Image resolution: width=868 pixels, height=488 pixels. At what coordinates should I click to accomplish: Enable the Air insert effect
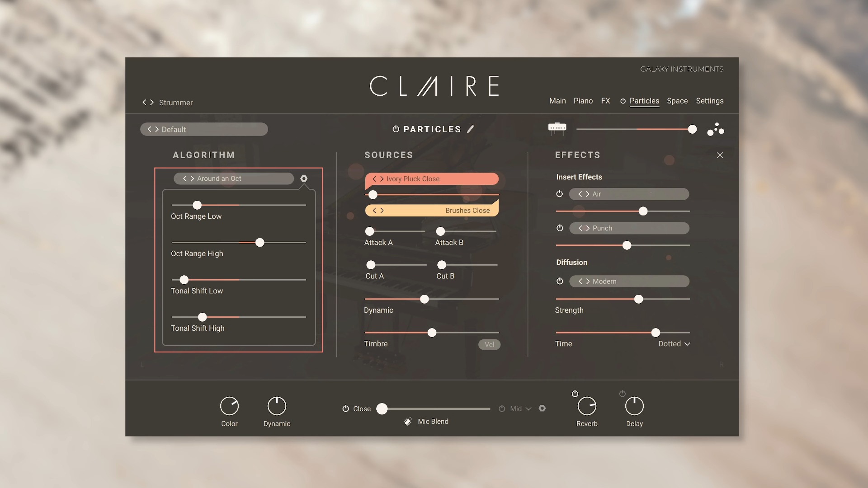coord(560,194)
